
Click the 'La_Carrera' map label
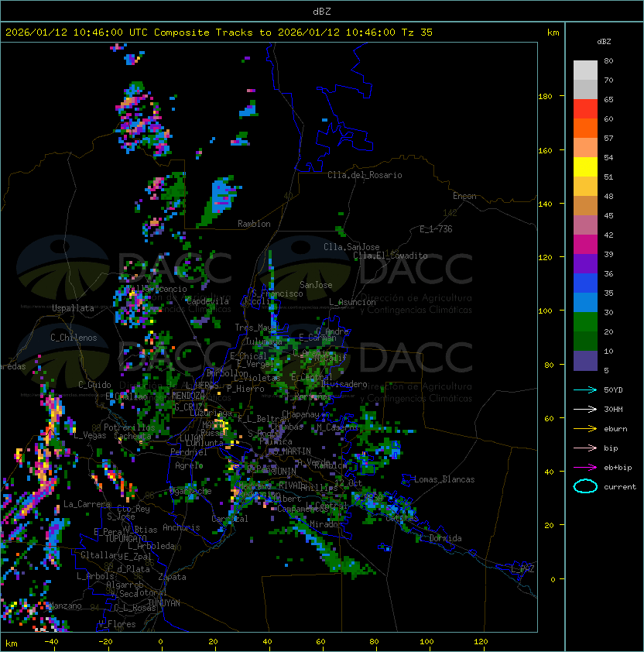coord(87,504)
